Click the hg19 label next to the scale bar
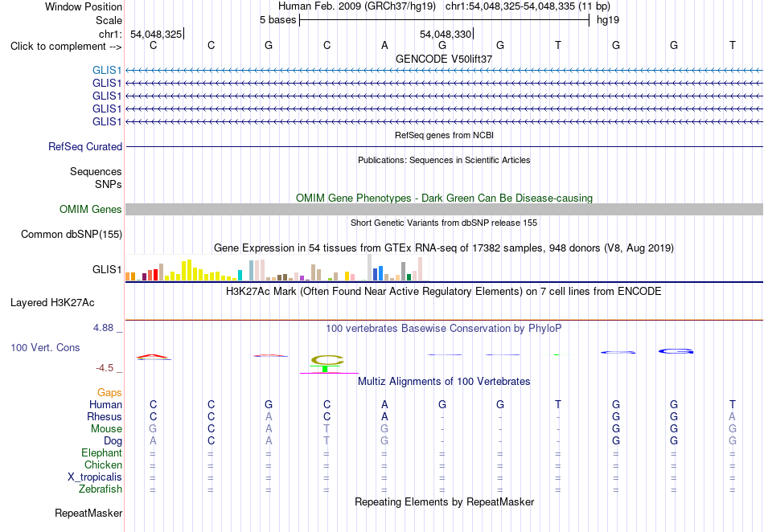This screenshot has width=764, height=532. [x=608, y=20]
